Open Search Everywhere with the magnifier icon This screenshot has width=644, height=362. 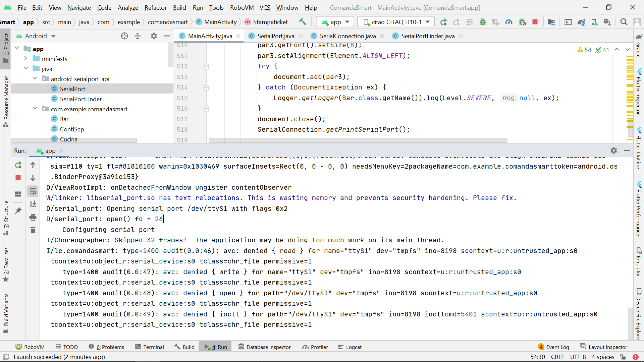coord(624,22)
